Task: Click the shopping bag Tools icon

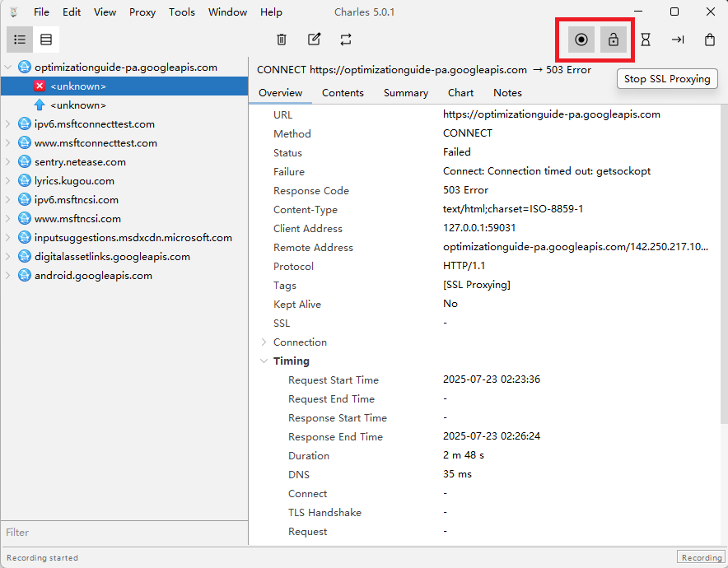Action: point(710,40)
